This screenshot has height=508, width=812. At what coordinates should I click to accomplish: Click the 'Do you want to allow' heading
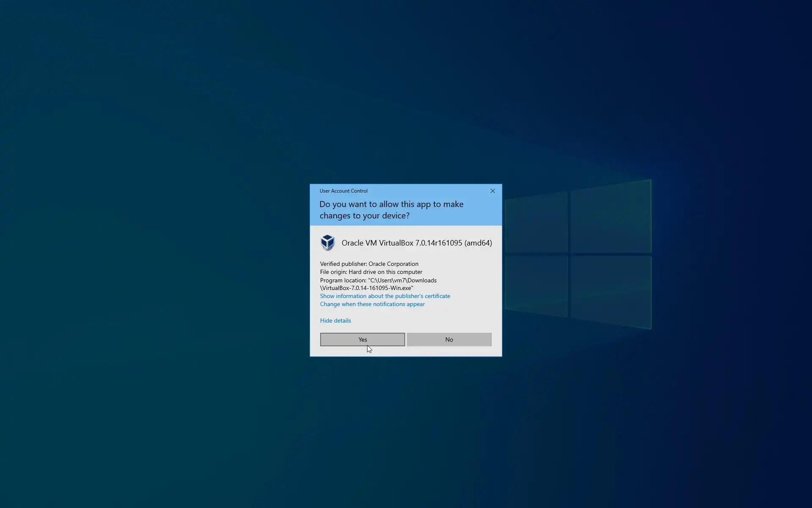point(391,204)
